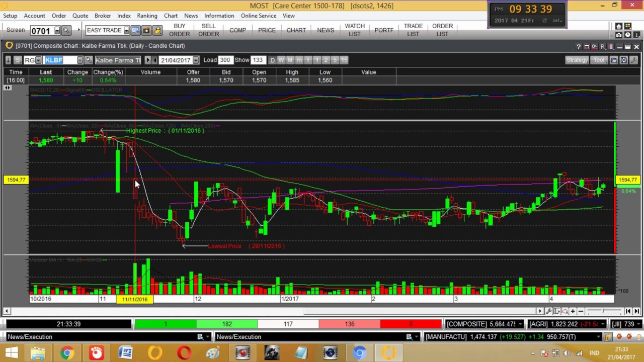
Task: Click the Strategy button
Action: tap(577, 60)
